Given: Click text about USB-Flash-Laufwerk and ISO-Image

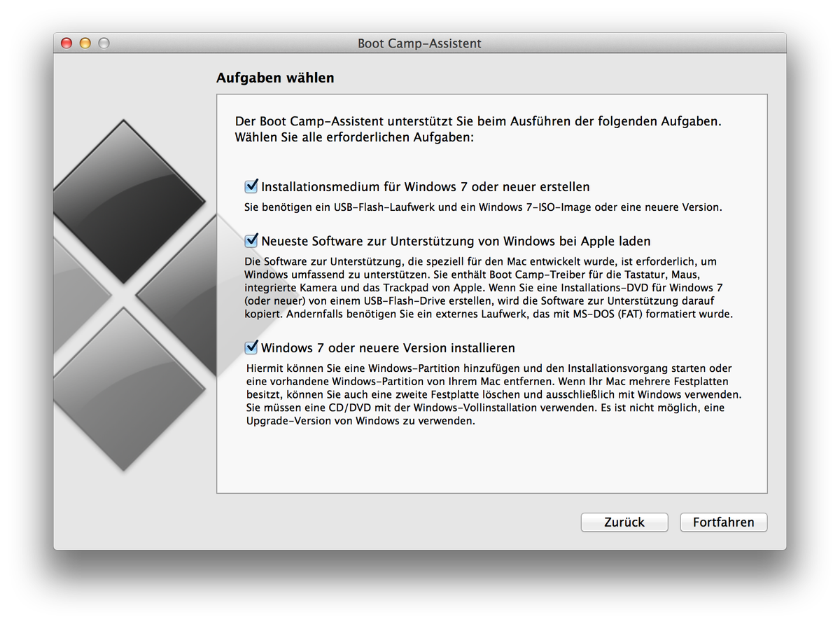Looking at the screenshot, I should (x=483, y=207).
